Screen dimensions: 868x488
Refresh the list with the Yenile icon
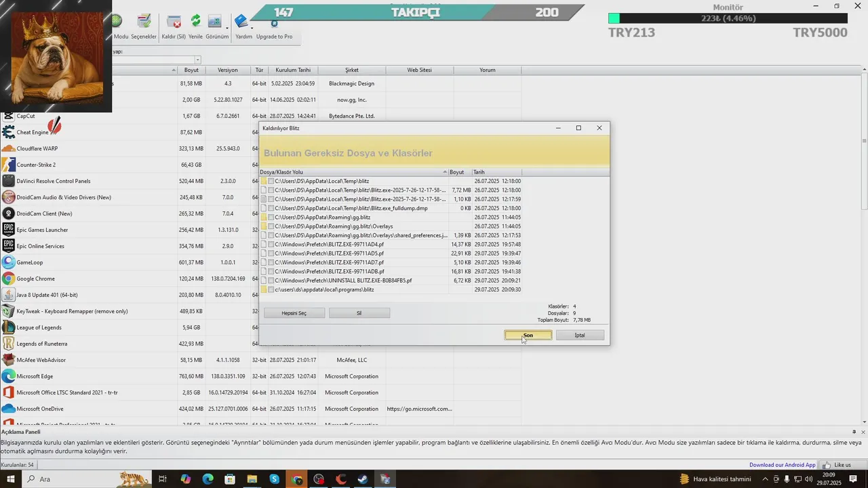click(x=195, y=22)
